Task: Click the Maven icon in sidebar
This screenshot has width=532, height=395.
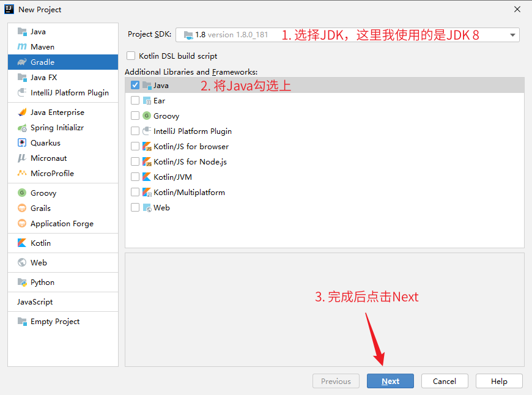Action: pyautogui.click(x=22, y=47)
